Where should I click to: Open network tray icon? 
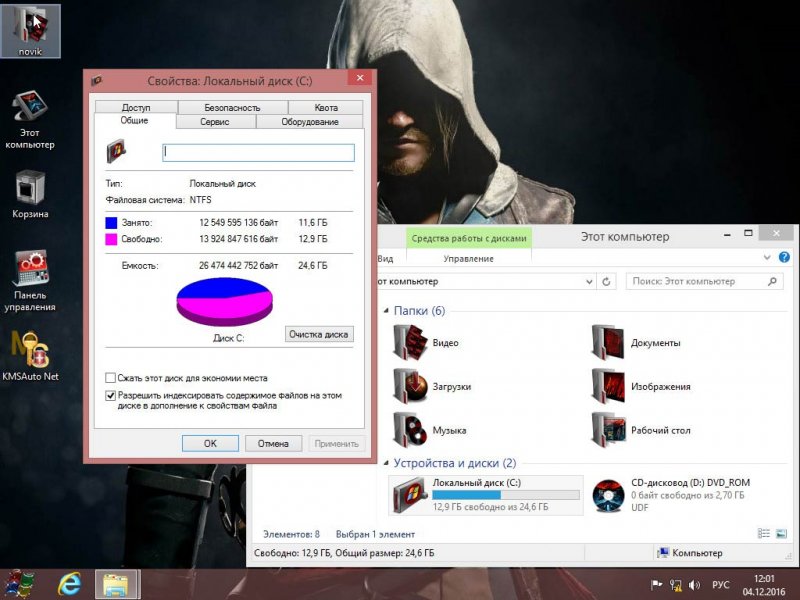676,585
